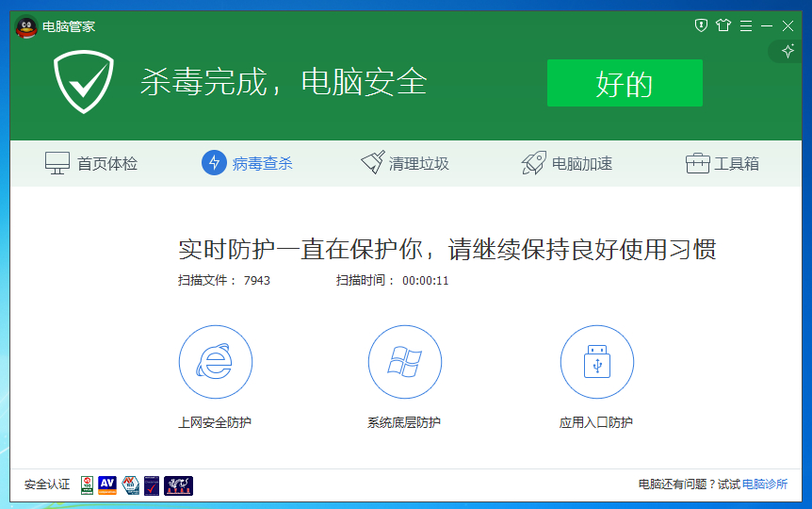Click the AV-TEST certification badge
Viewport: 812px width, 509px height.
131,485
